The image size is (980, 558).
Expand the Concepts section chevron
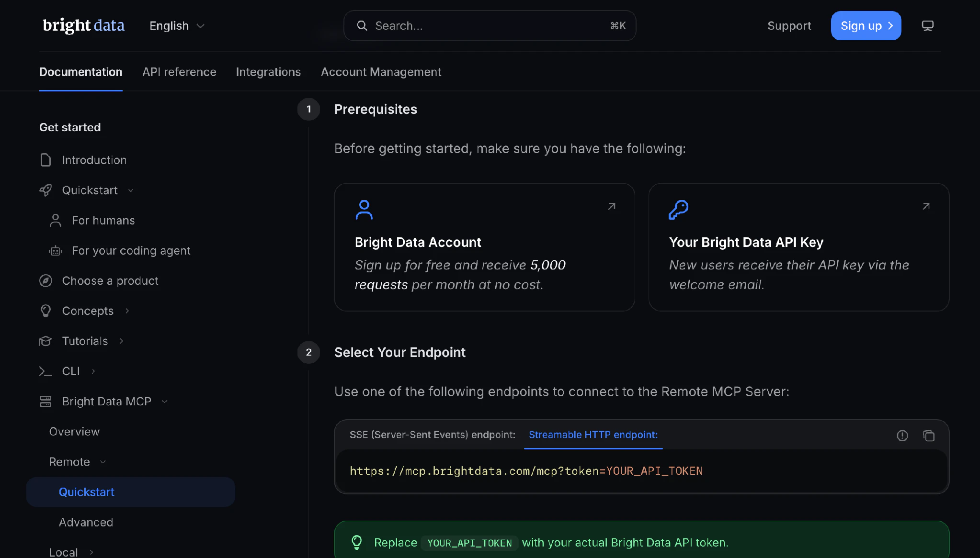point(127,311)
